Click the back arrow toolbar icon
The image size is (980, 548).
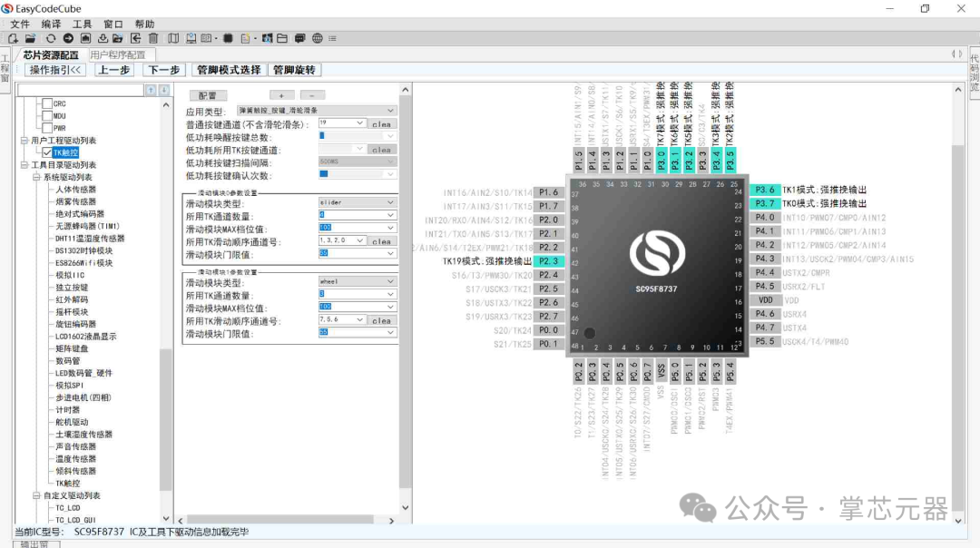pyautogui.click(x=136, y=37)
